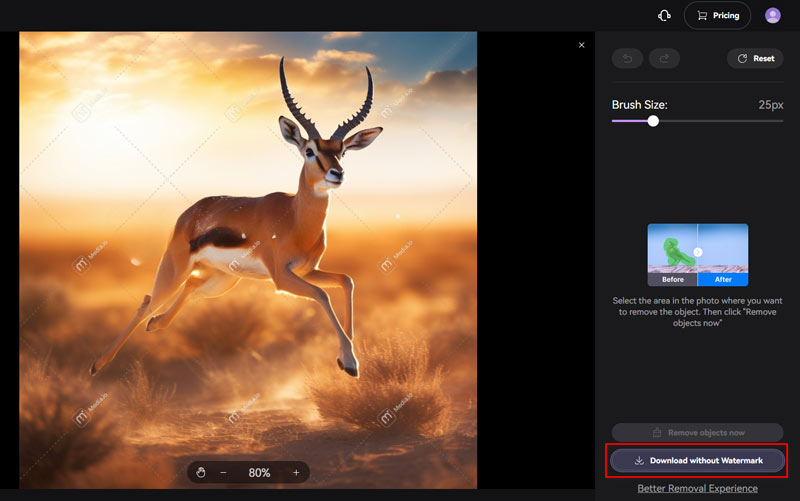Click the 80% zoom level value
This screenshot has height=501, width=800.
click(259, 473)
